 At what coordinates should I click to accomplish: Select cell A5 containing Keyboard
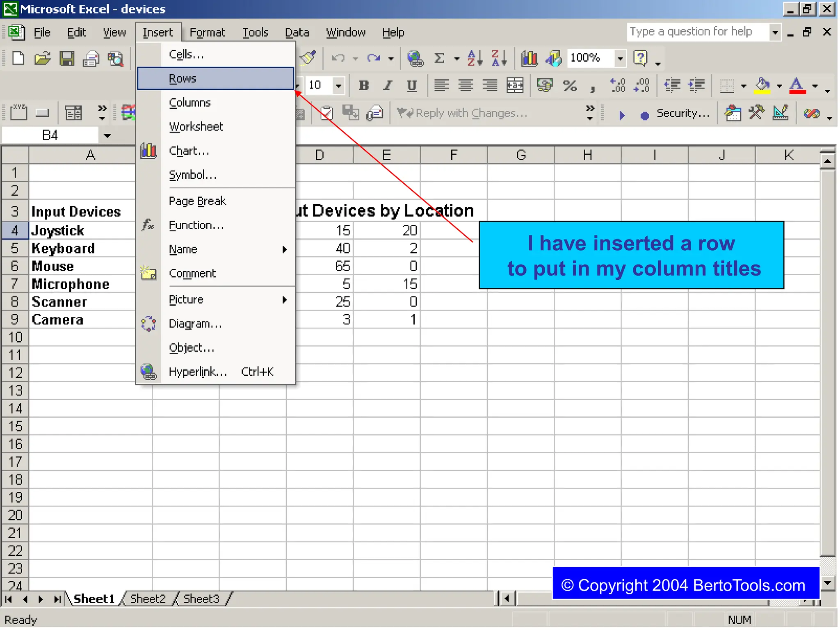[82, 248]
